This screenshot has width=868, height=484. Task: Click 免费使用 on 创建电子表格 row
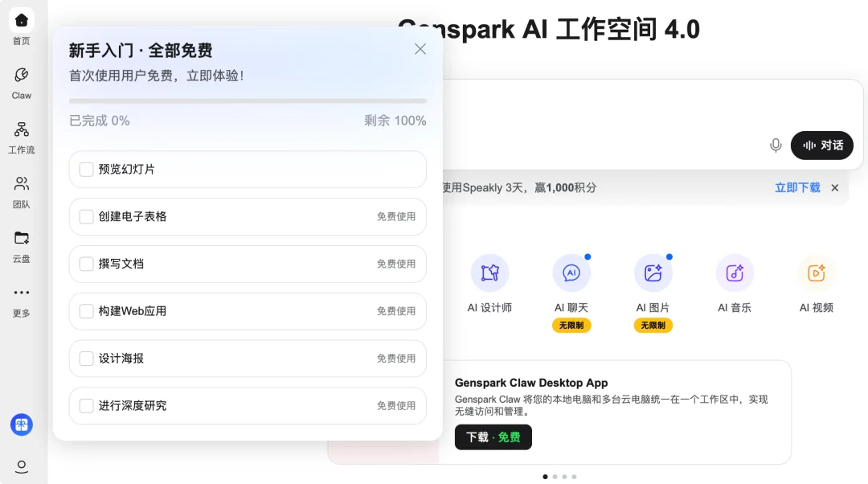point(396,216)
